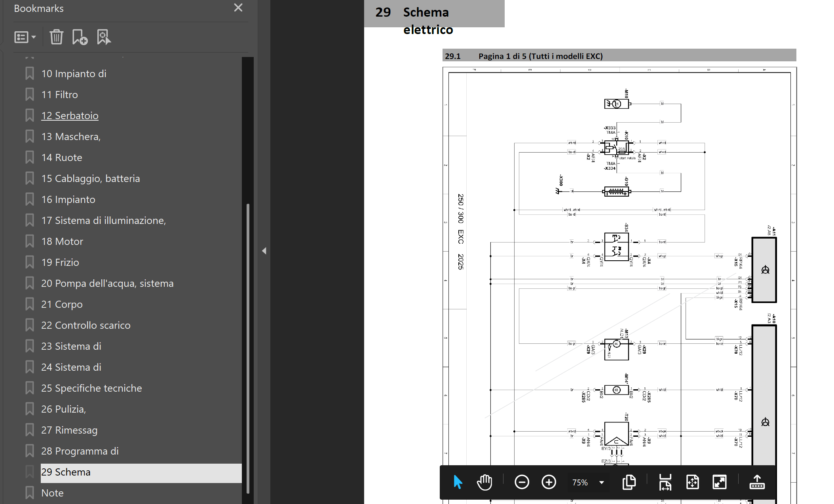834x504 pixels.
Task: Delete selected bookmark with trash icon
Action: pos(56,37)
